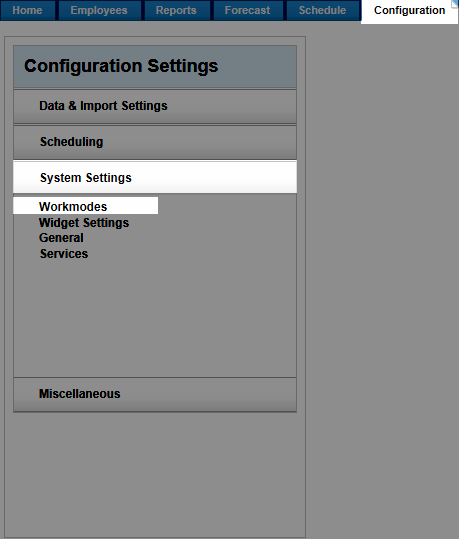
Task: Open the Services settings entry
Action: tap(64, 254)
